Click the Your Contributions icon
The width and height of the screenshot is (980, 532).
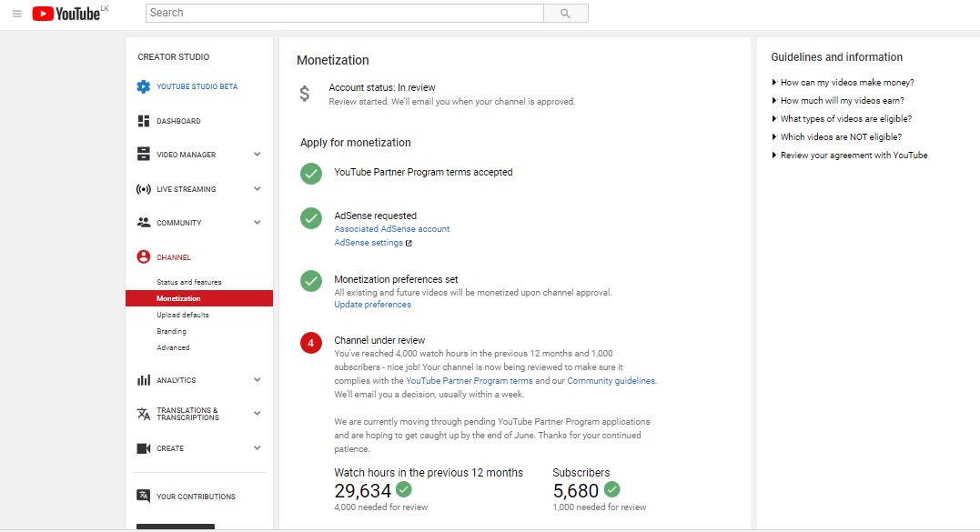143,496
